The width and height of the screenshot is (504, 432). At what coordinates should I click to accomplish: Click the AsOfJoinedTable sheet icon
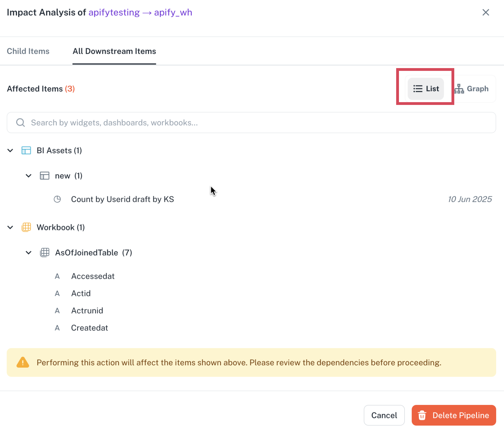click(x=45, y=253)
